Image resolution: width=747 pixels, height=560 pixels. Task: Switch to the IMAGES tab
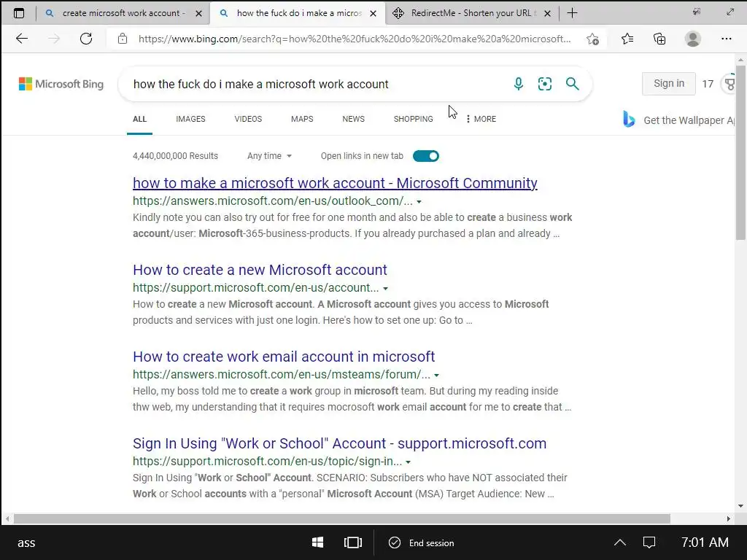pyautogui.click(x=190, y=119)
